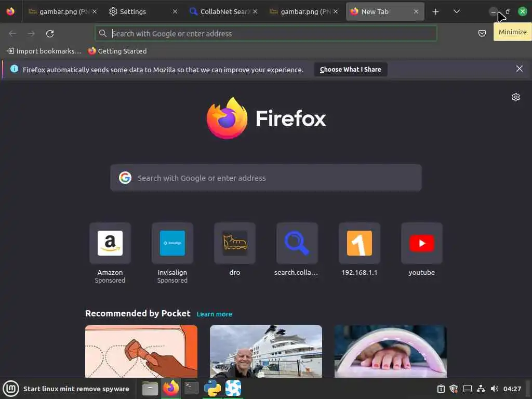
Task: Open the Amazon sponsored shortcut
Action: click(110, 253)
